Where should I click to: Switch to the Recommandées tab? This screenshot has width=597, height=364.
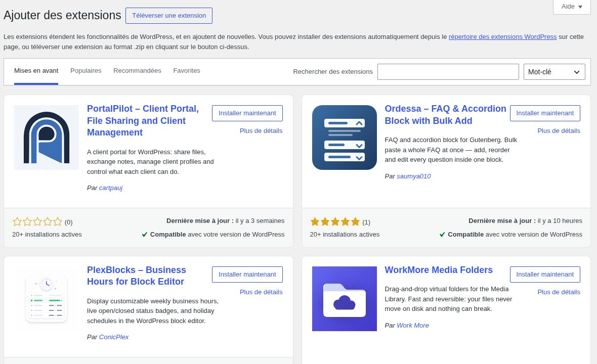pos(137,71)
